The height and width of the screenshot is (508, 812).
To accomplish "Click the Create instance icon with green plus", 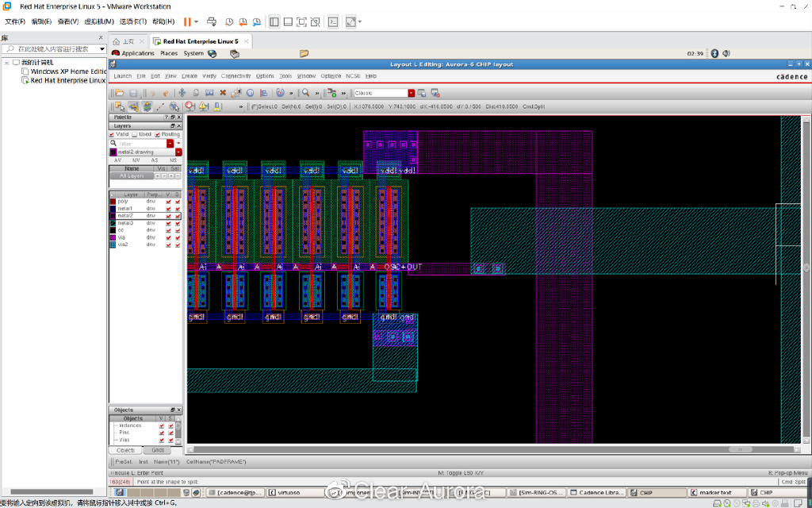I will [x=332, y=93].
